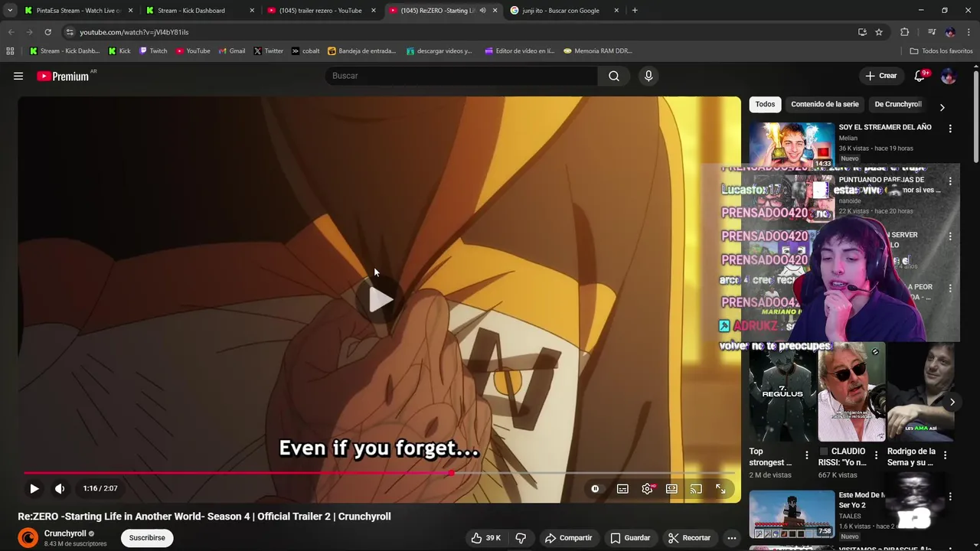Like the video with 39 K likes

[485, 538]
